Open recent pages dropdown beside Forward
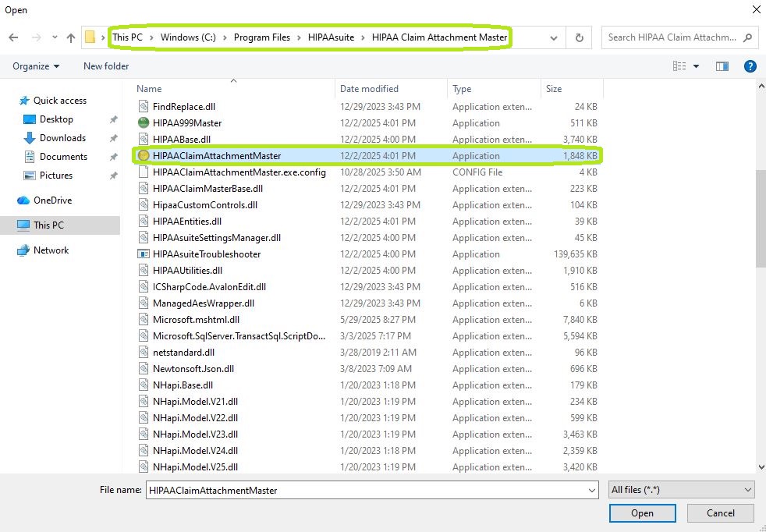Image resolution: width=766 pixels, height=532 pixels. pyautogui.click(x=55, y=37)
